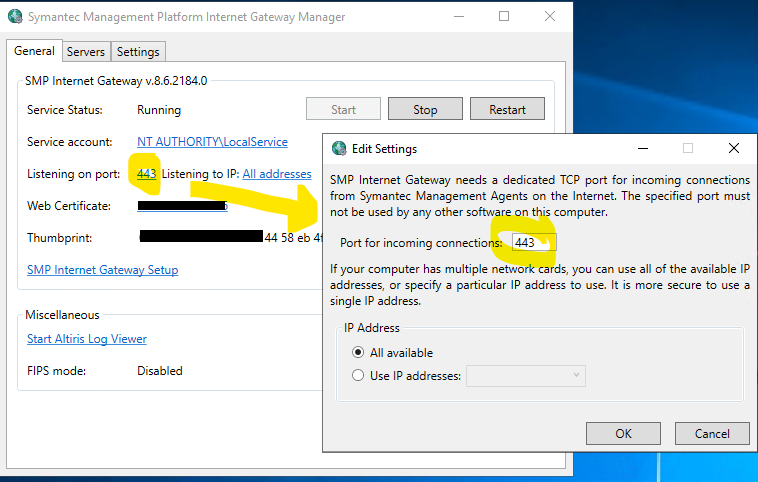Confirm Edit Settings with OK

[x=623, y=433]
